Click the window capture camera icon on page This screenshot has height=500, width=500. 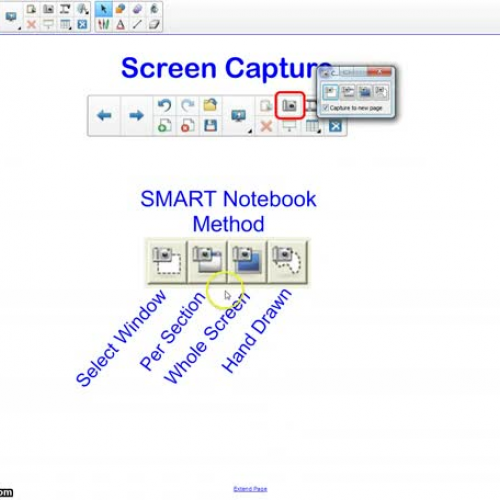coord(207,262)
